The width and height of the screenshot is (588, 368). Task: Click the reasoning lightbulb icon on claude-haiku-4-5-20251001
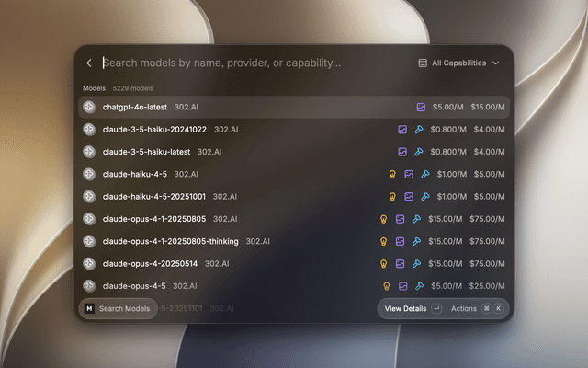(x=392, y=196)
